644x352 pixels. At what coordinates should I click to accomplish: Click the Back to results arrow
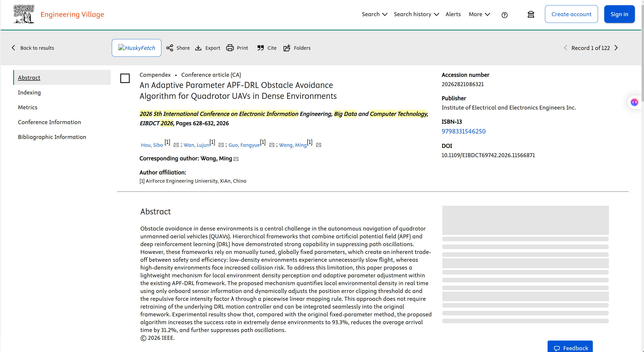point(14,48)
